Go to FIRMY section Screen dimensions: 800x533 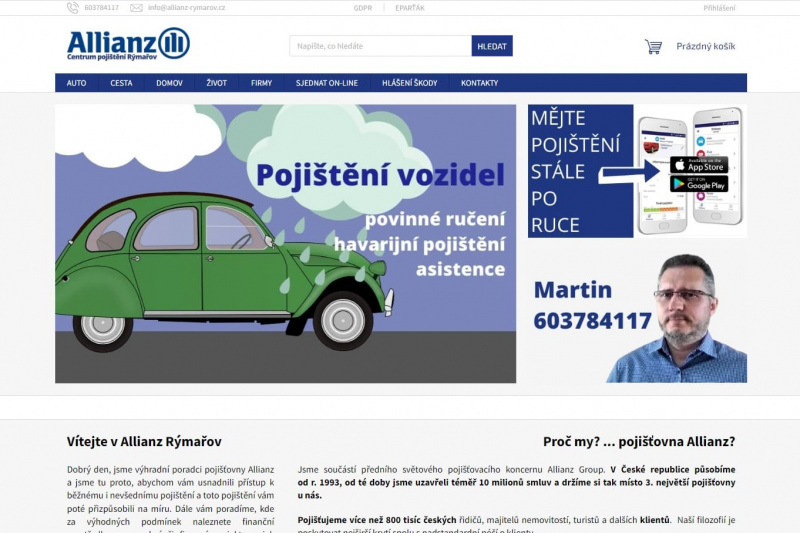pos(261,83)
